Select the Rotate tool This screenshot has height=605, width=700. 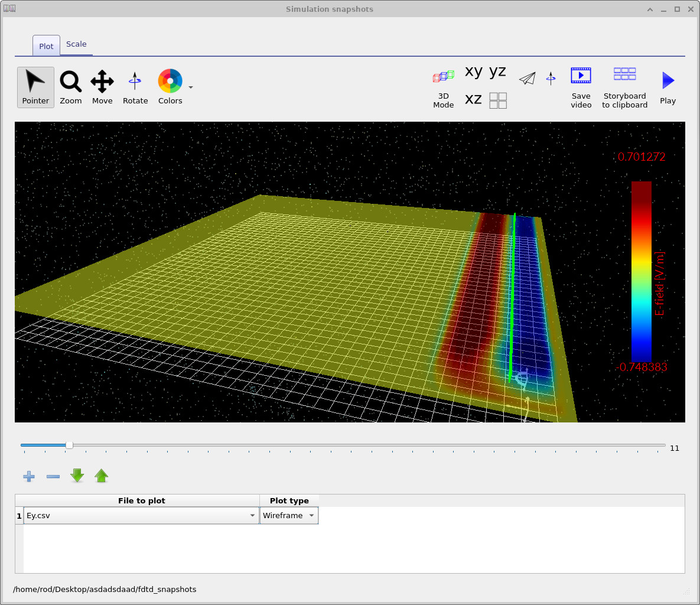click(135, 87)
